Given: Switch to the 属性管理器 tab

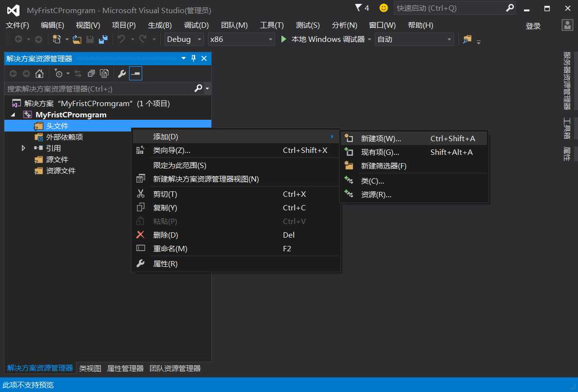Looking at the screenshot, I should (x=125, y=368).
